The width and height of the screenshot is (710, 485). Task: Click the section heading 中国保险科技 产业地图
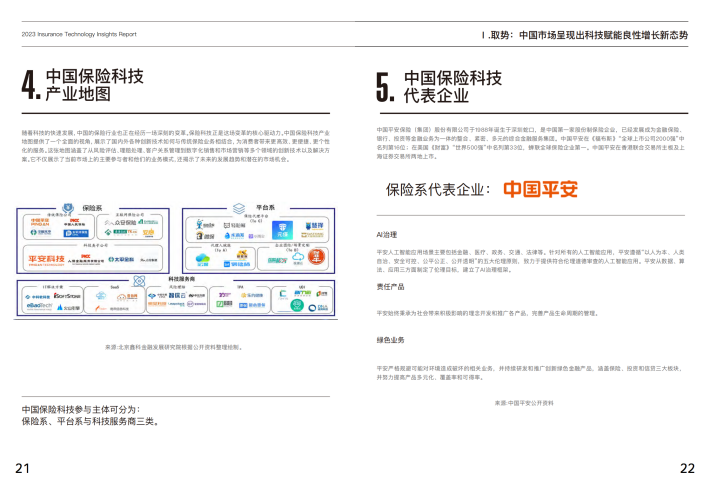click(95, 85)
